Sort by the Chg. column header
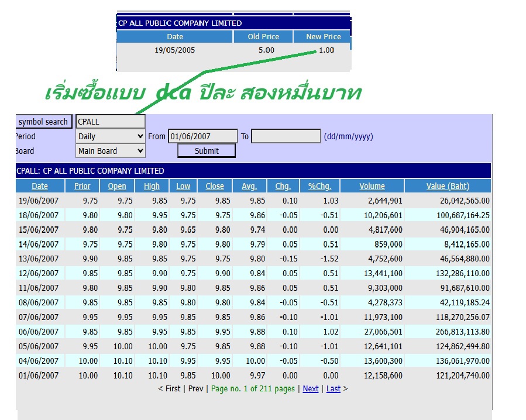 click(x=283, y=186)
